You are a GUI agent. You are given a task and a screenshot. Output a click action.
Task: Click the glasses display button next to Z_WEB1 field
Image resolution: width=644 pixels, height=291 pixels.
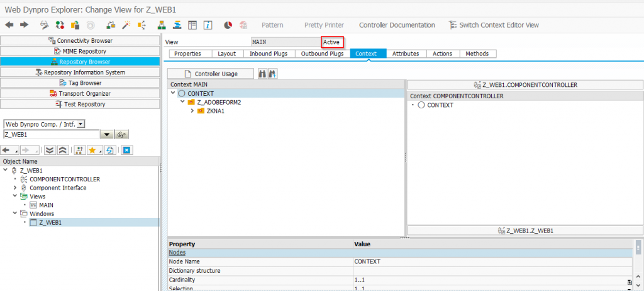pos(121,134)
